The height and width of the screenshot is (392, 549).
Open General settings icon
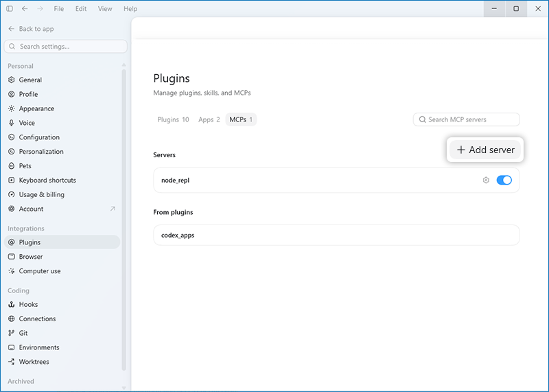12,80
